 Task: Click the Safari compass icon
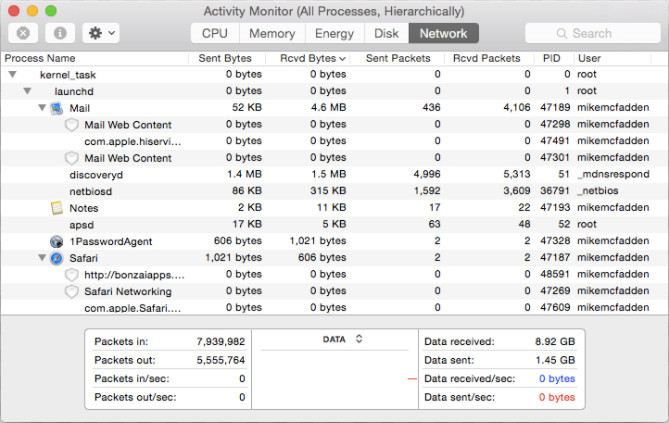[56, 258]
